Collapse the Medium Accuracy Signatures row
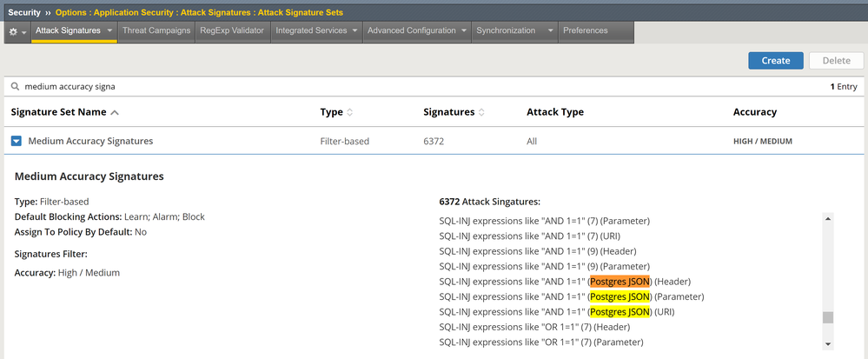 pyautogui.click(x=17, y=141)
